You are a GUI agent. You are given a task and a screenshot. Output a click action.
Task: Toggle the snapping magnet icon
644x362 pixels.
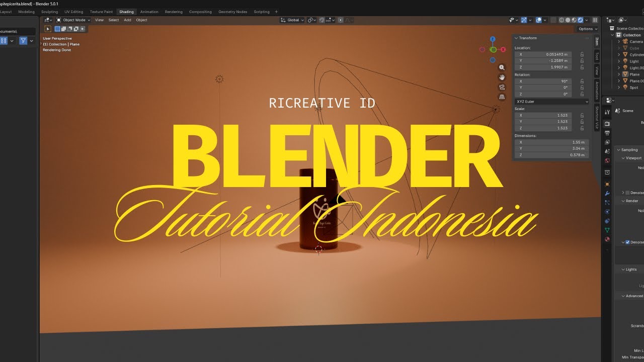tap(322, 20)
